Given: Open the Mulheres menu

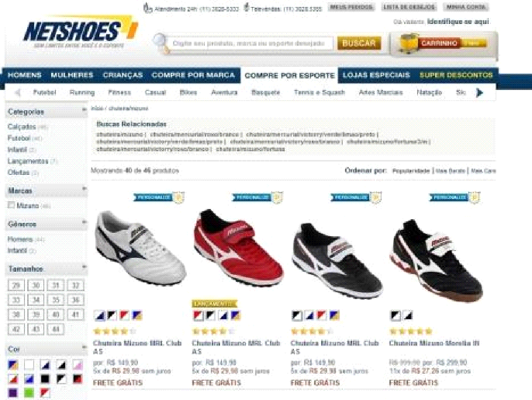Looking at the screenshot, I should click(x=72, y=75).
